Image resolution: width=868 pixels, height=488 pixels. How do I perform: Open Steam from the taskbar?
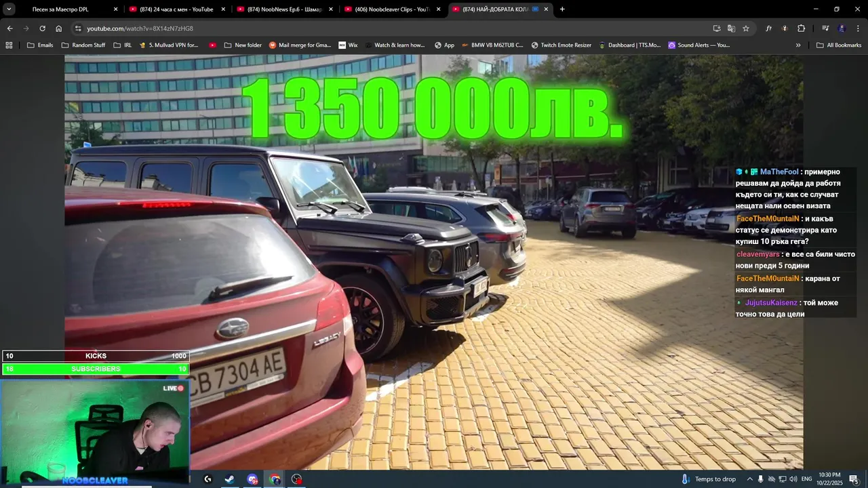coord(230,479)
